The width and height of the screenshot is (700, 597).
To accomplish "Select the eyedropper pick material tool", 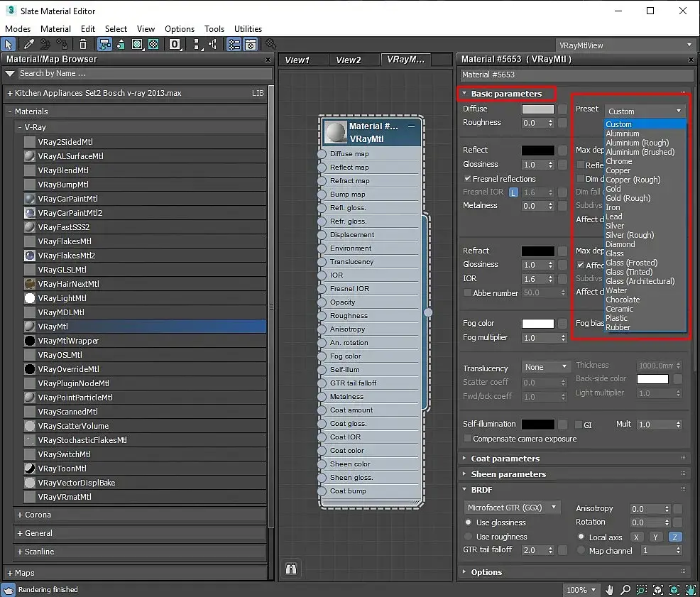I will pos(30,45).
